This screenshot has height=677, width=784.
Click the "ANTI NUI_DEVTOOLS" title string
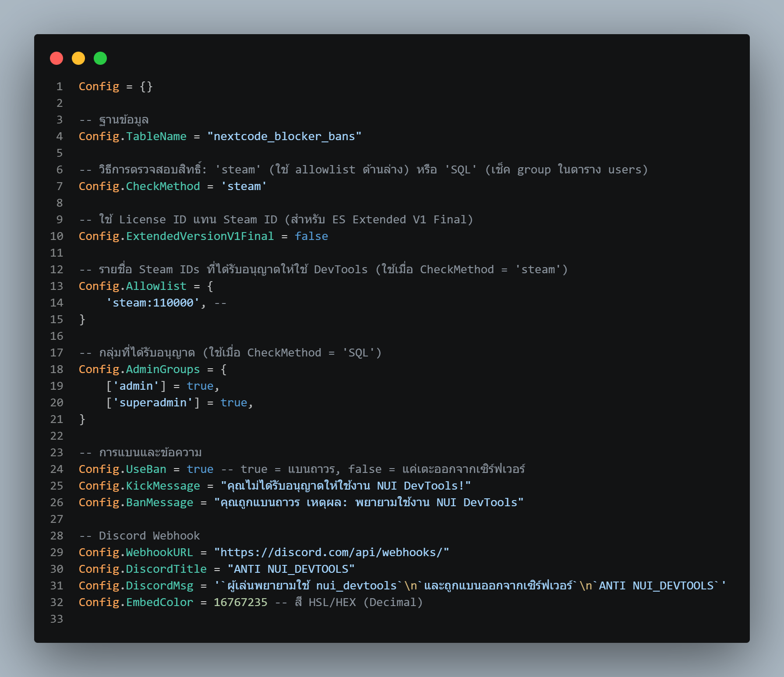291,569
